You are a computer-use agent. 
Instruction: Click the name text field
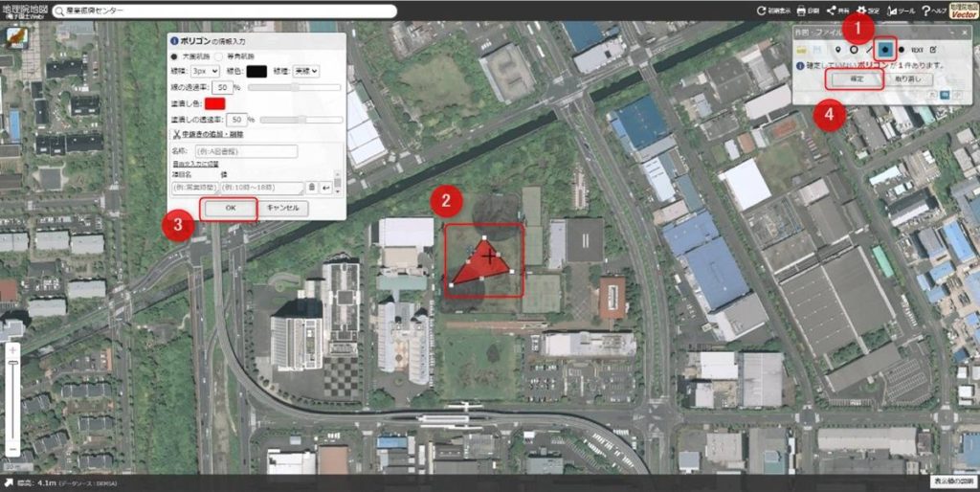click(246, 151)
